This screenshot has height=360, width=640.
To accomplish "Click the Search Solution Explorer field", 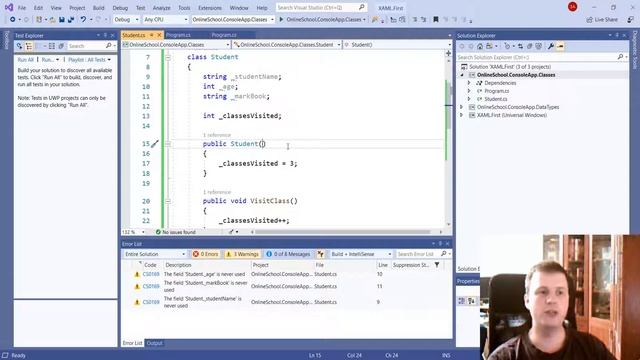I will 541,57.
